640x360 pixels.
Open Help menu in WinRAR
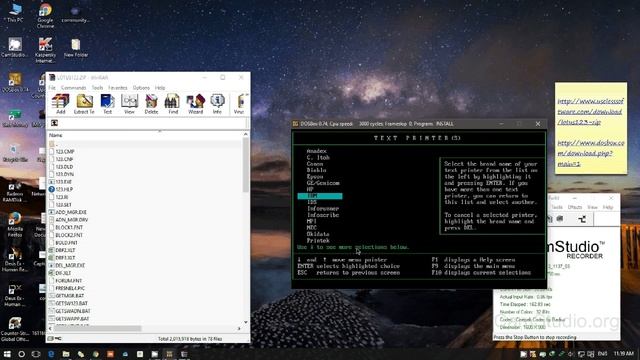(x=160, y=88)
